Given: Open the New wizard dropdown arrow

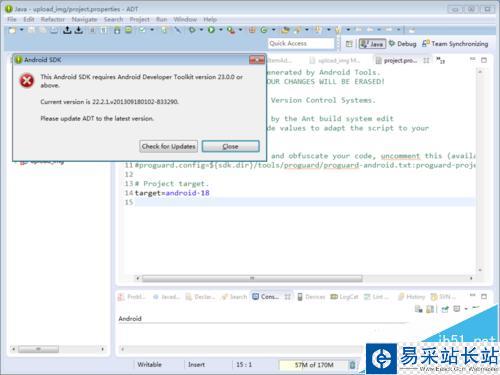Looking at the screenshot, I should click(22, 30).
